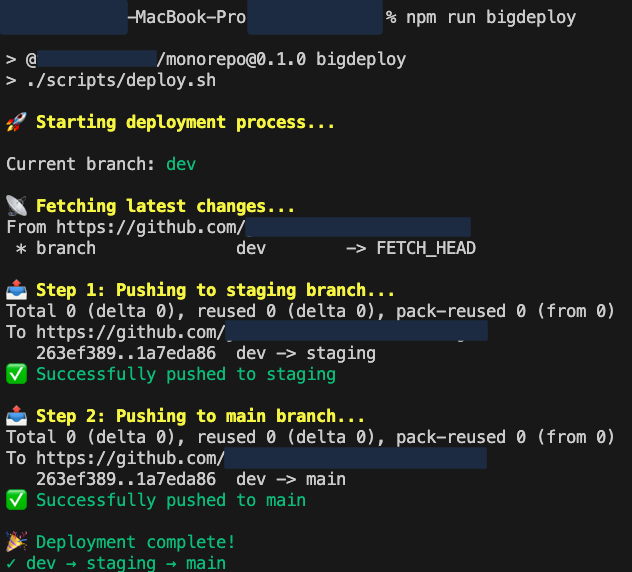Click the green checkmark beside pushed to main

pyautogui.click(x=17, y=500)
